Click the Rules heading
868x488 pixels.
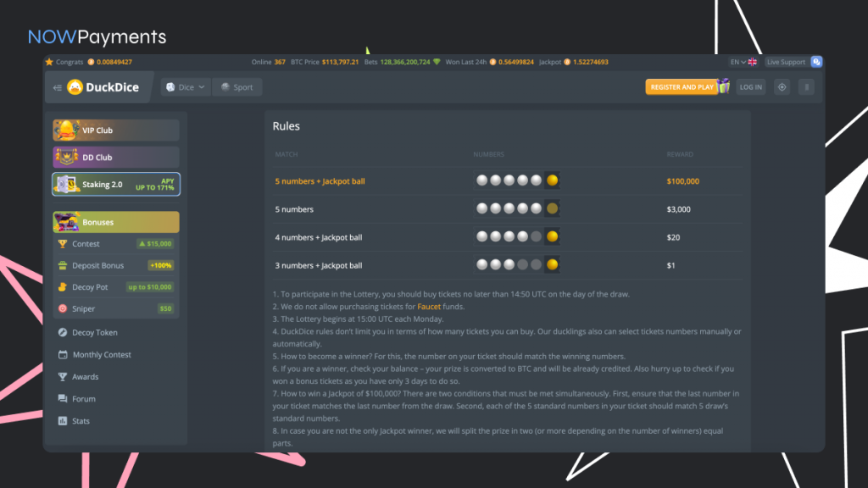point(287,126)
